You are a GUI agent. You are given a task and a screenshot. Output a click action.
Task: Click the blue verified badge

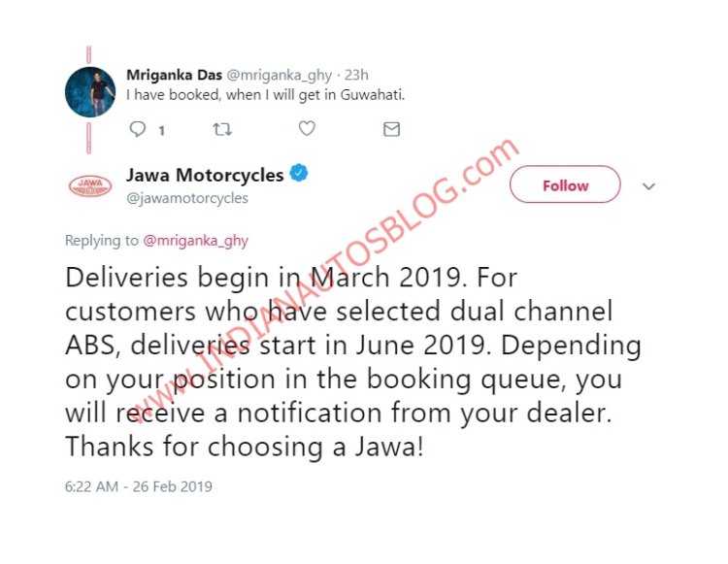tap(299, 173)
